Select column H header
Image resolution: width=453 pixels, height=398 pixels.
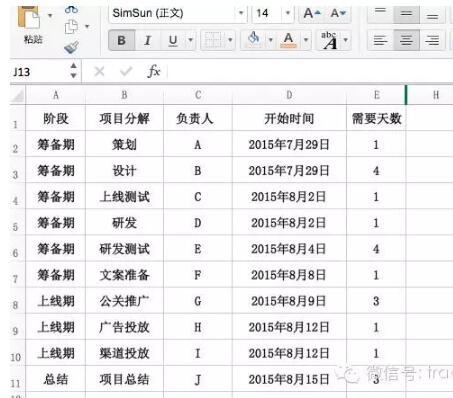[x=436, y=95]
